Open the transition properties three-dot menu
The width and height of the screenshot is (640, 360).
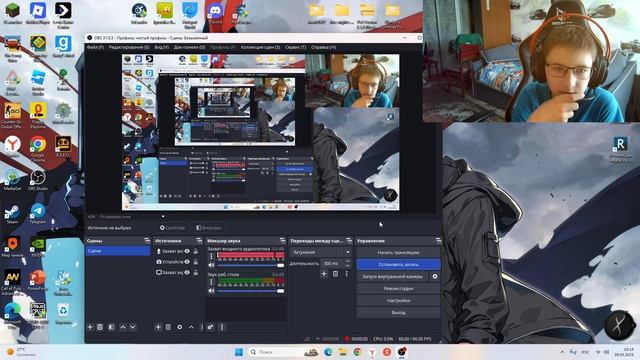tap(347, 273)
